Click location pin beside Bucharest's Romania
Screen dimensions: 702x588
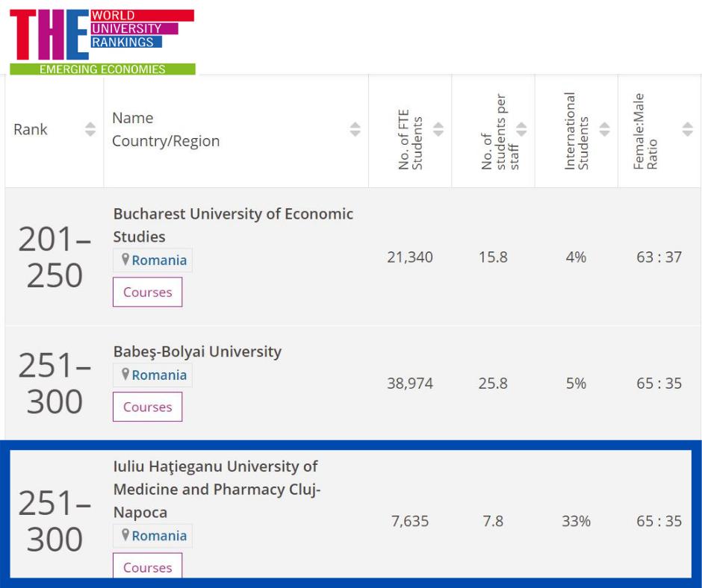click(x=125, y=260)
